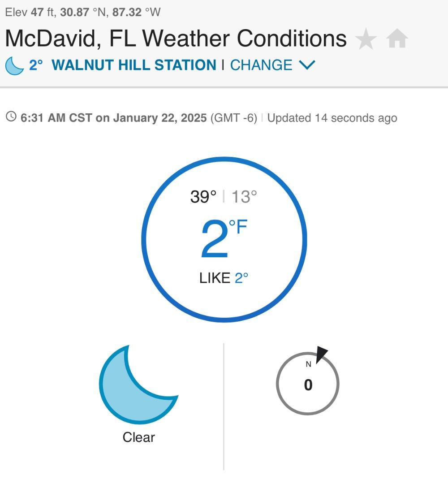The image size is (448, 484).
Task: Expand the station chevron dropdown arrow
Action: [307, 65]
